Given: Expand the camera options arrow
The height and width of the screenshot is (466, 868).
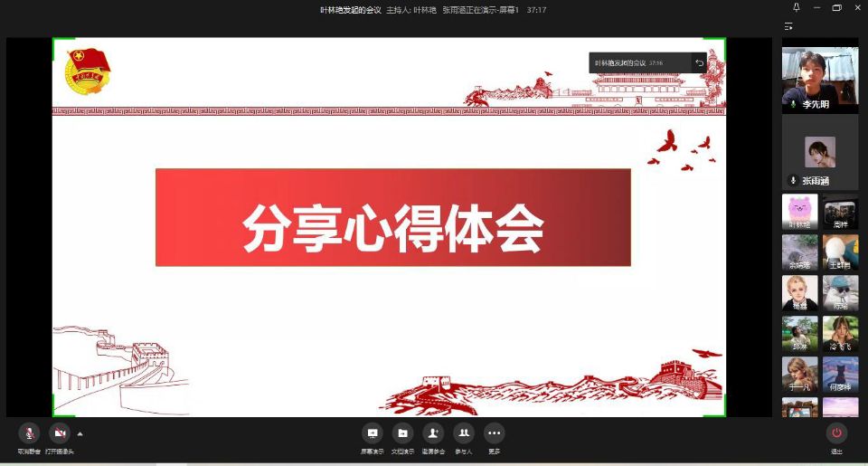Looking at the screenshot, I should [80, 433].
